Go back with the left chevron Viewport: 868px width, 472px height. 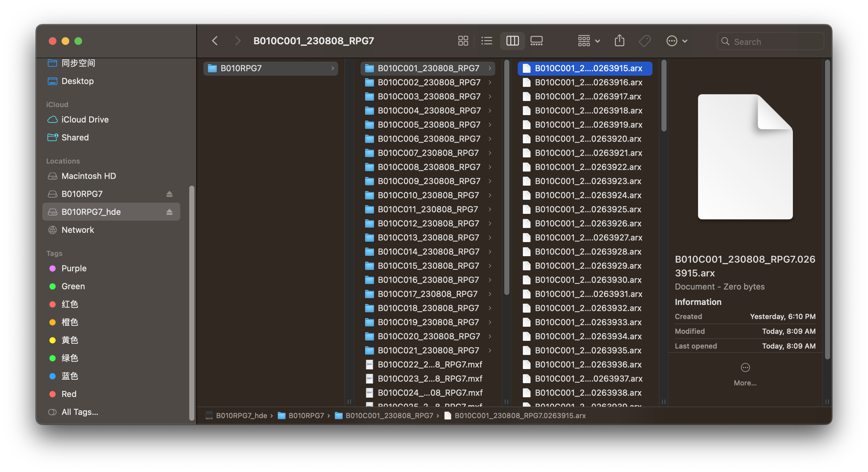215,41
